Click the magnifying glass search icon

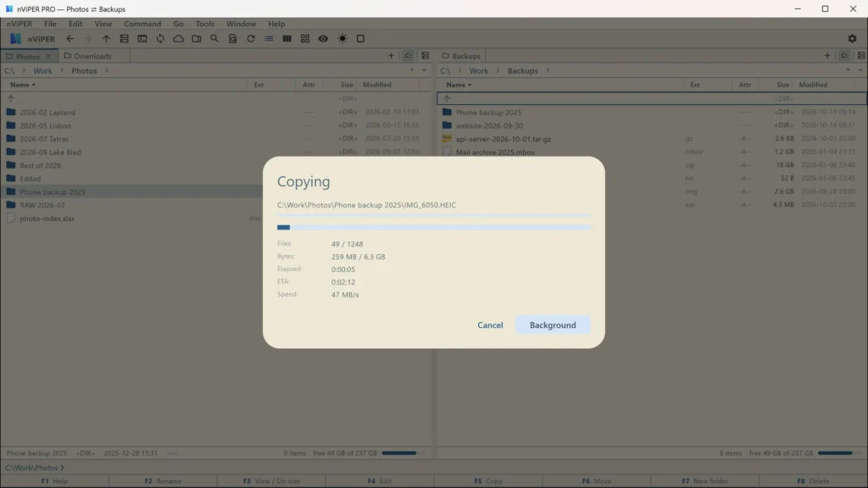[x=214, y=39]
